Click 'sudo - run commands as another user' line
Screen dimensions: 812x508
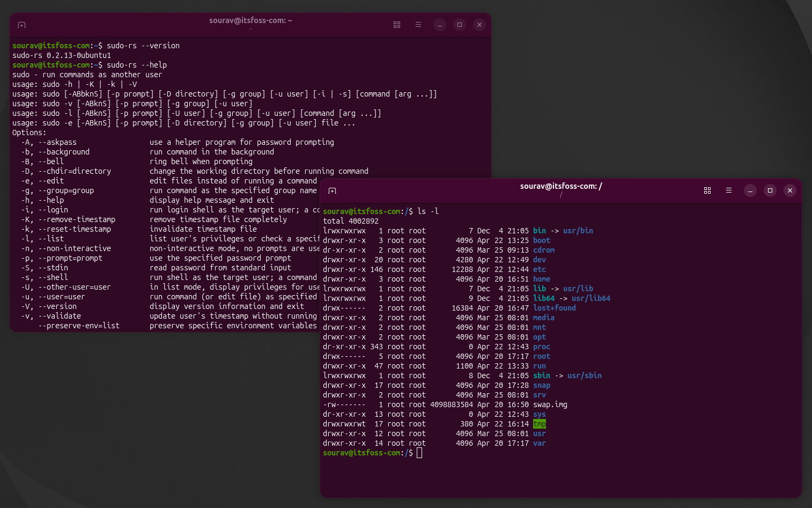point(87,75)
